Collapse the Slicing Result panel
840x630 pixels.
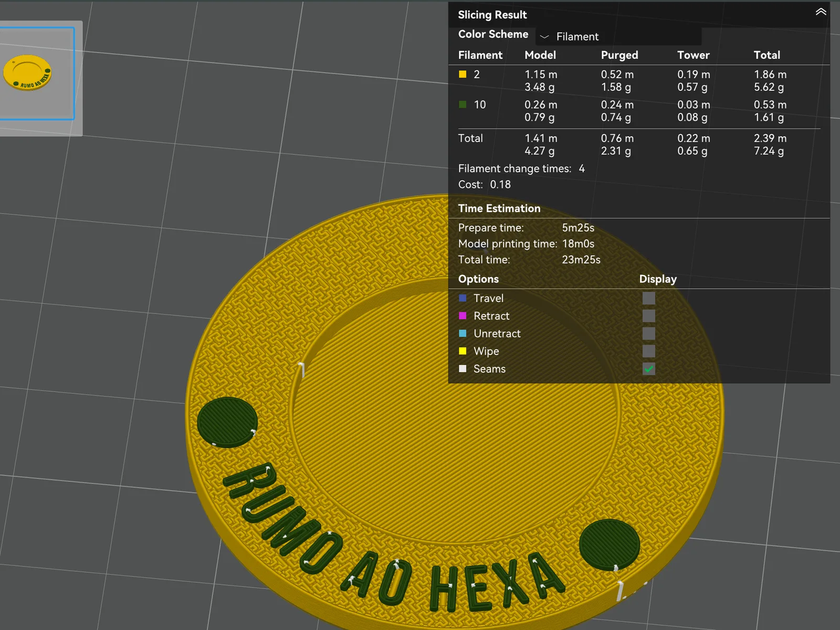[x=821, y=12]
